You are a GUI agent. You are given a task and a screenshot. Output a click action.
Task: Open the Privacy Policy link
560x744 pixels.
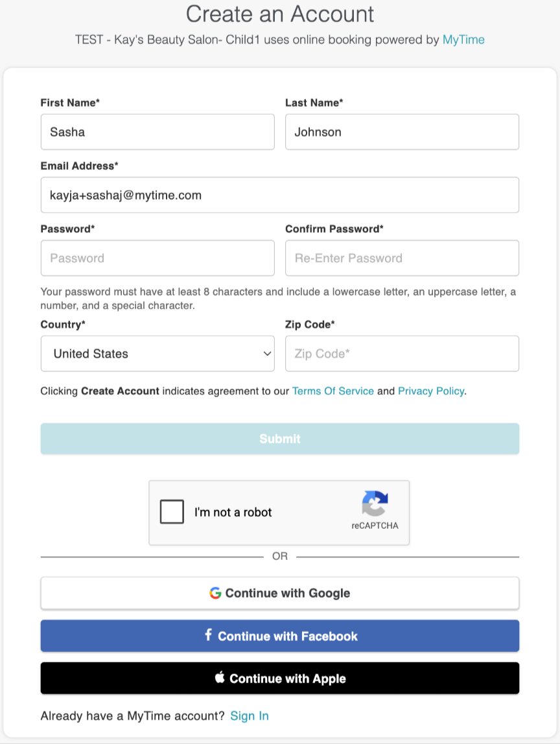click(431, 391)
